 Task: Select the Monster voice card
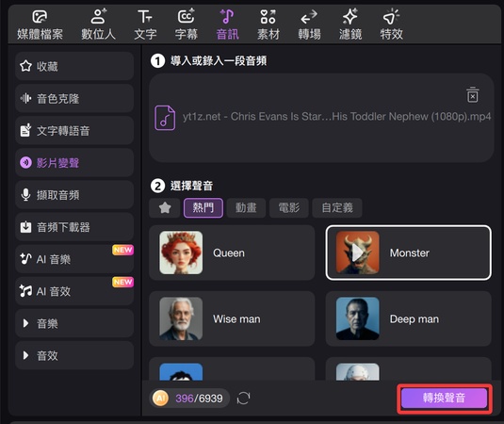[x=409, y=253]
